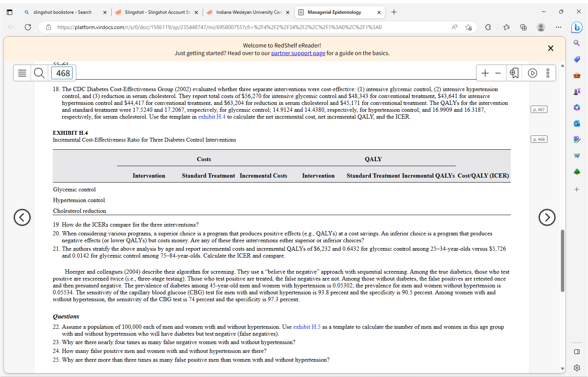Jump to the p. 467 marker

(x=539, y=109)
